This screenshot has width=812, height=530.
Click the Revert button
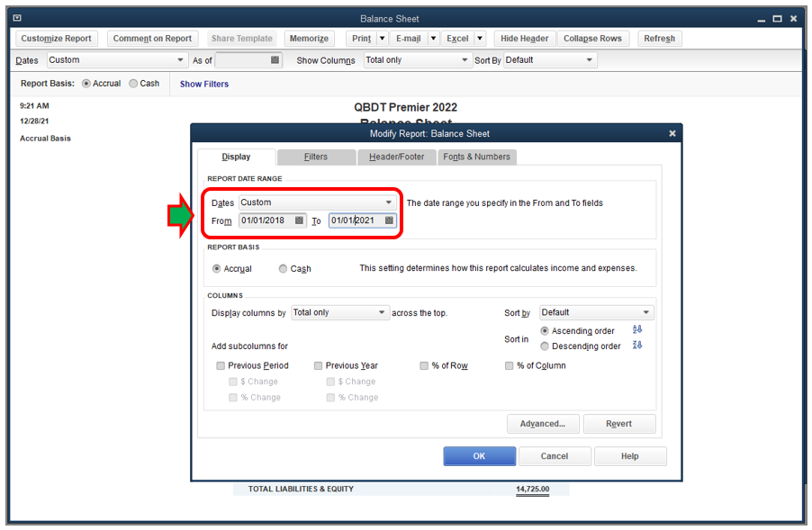[618, 424]
